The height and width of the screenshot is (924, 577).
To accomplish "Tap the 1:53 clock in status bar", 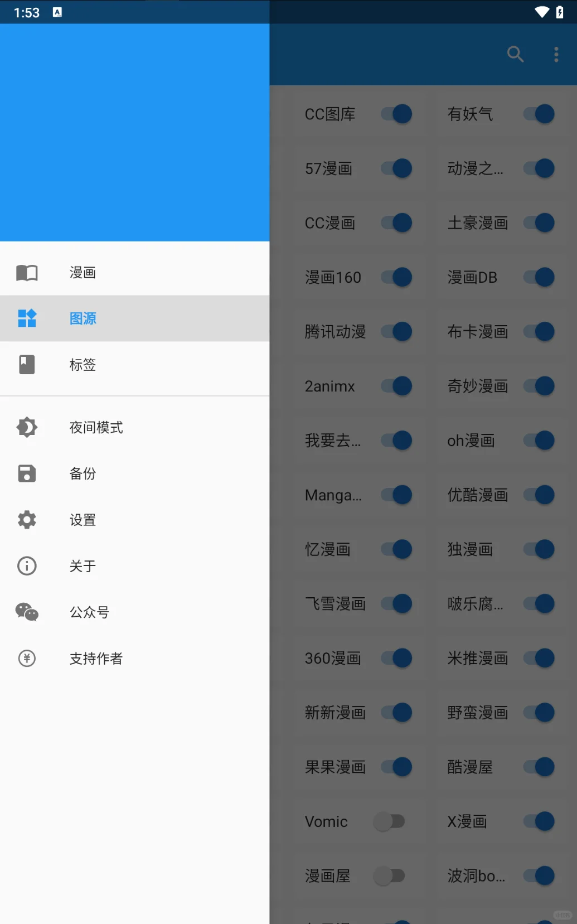I will (26, 12).
